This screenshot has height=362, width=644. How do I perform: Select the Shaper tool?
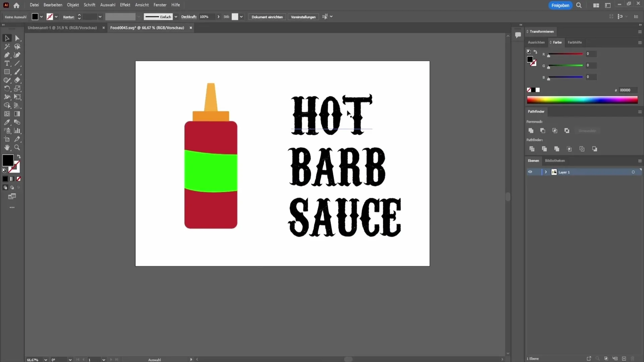coord(7,80)
